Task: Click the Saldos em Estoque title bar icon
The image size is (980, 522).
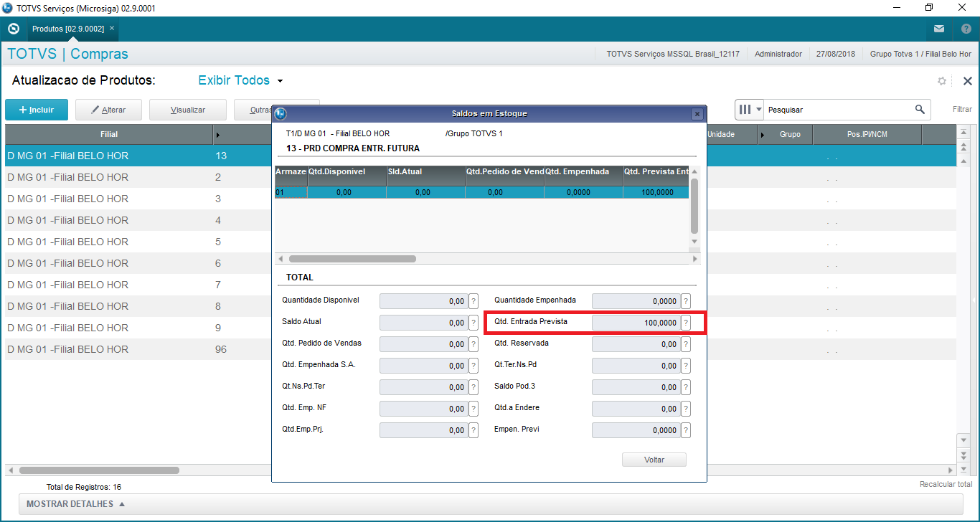Action: tap(281, 113)
